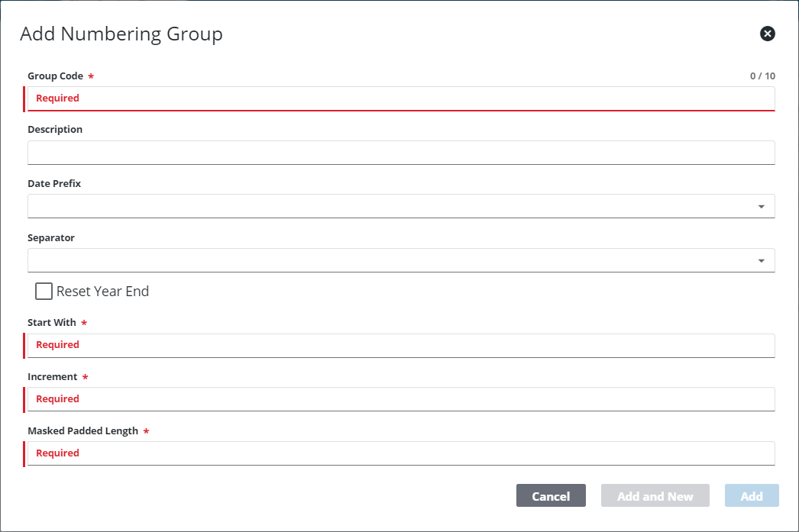
Task: Click the Increment input field
Action: [401, 399]
